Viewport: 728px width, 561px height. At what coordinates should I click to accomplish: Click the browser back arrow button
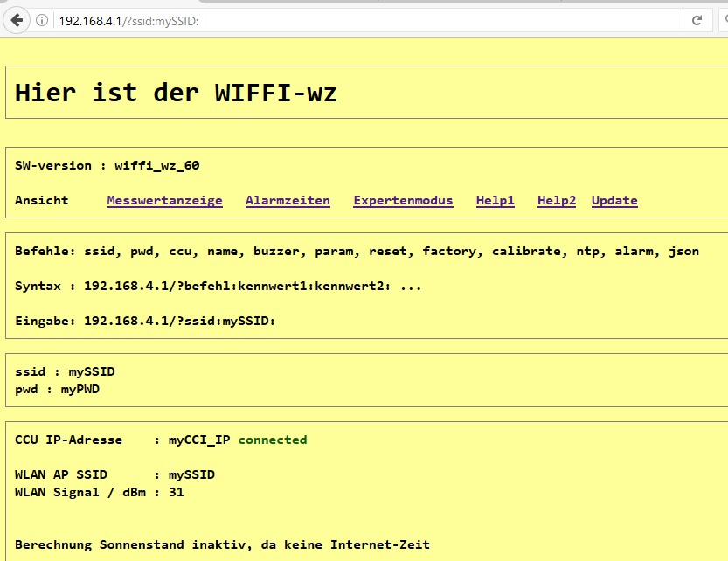17,20
